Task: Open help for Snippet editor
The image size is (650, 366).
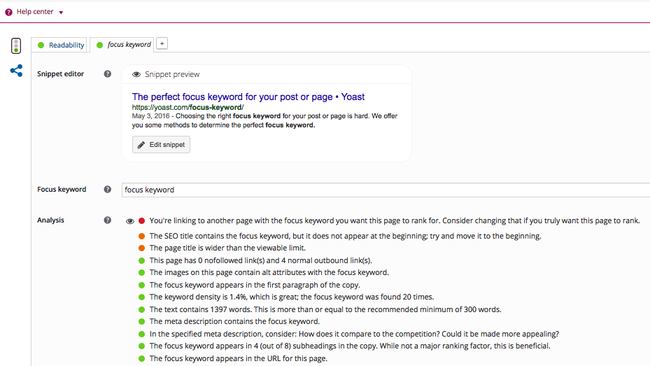Action: point(107,74)
